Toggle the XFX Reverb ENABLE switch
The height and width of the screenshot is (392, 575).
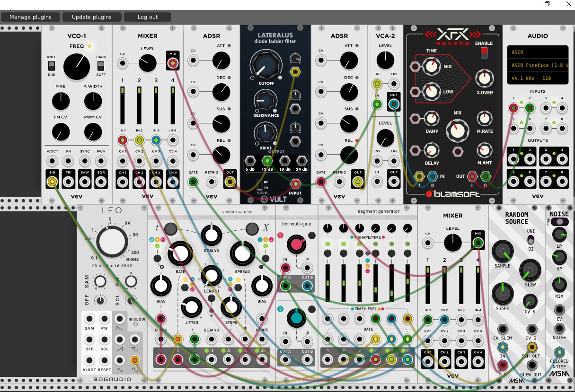click(484, 53)
